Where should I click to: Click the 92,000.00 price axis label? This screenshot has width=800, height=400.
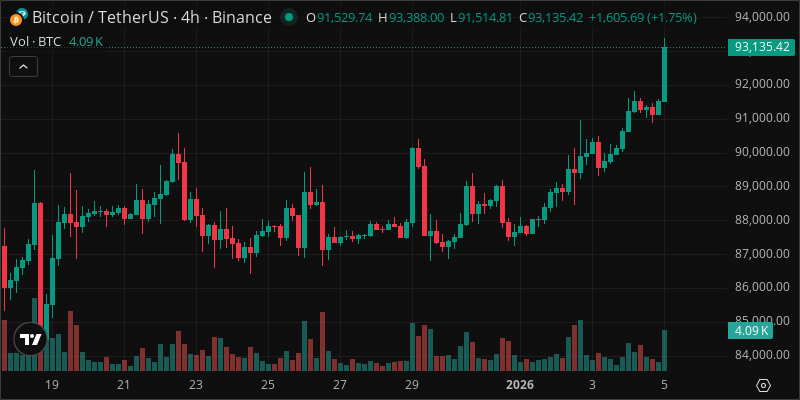(762, 84)
